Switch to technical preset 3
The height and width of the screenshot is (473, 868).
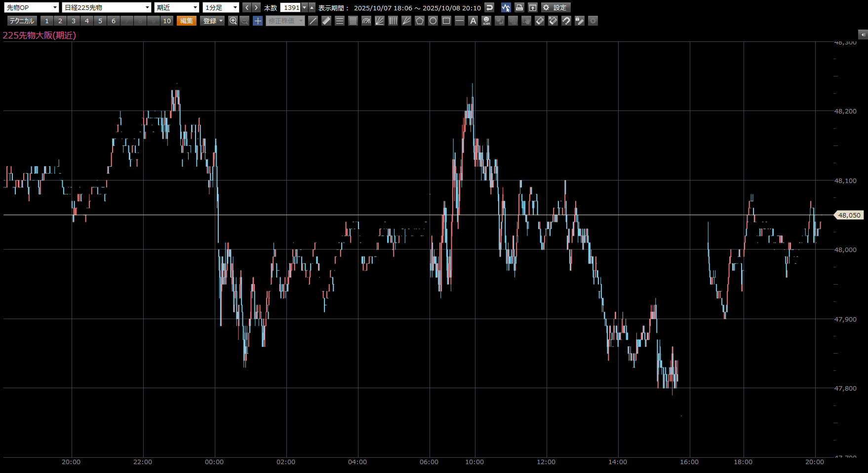pyautogui.click(x=74, y=21)
